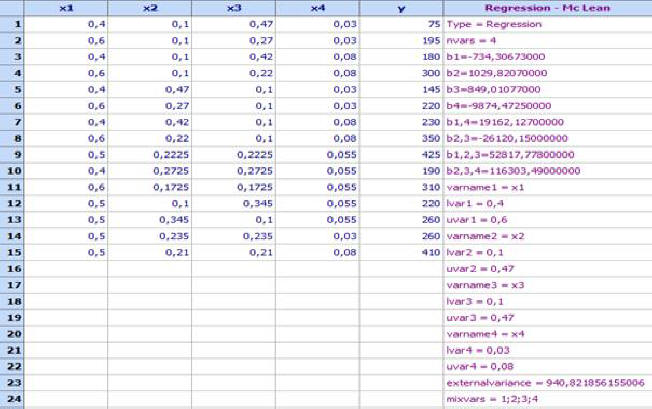Click the empty x1 cell in row 16
Image resolution: width=652 pixels, height=409 pixels.
click(x=65, y=269)
